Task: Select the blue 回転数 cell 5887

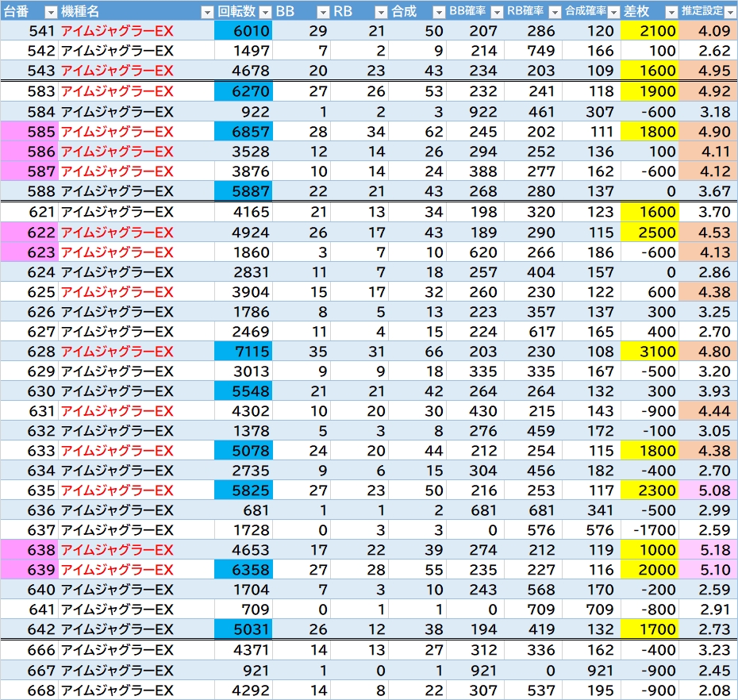Action: (244, 190)
